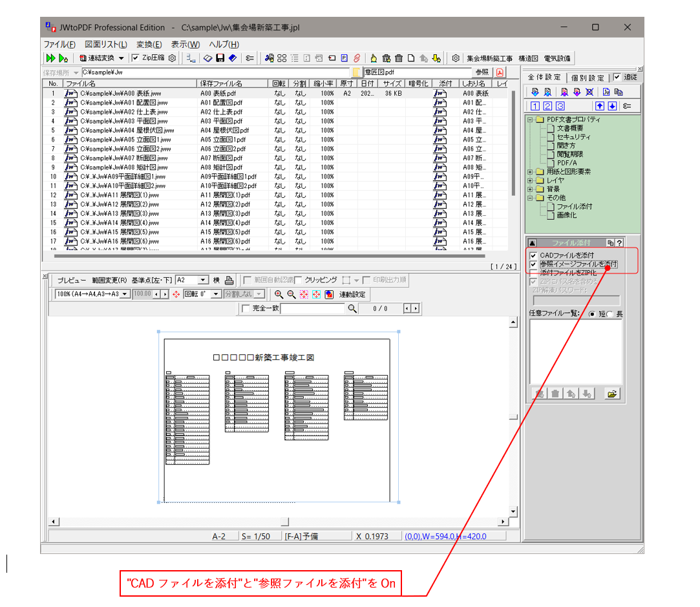Click the printer icon in preview toolbar
This screenshot has height=607, width=700.
tap(229, 280)
